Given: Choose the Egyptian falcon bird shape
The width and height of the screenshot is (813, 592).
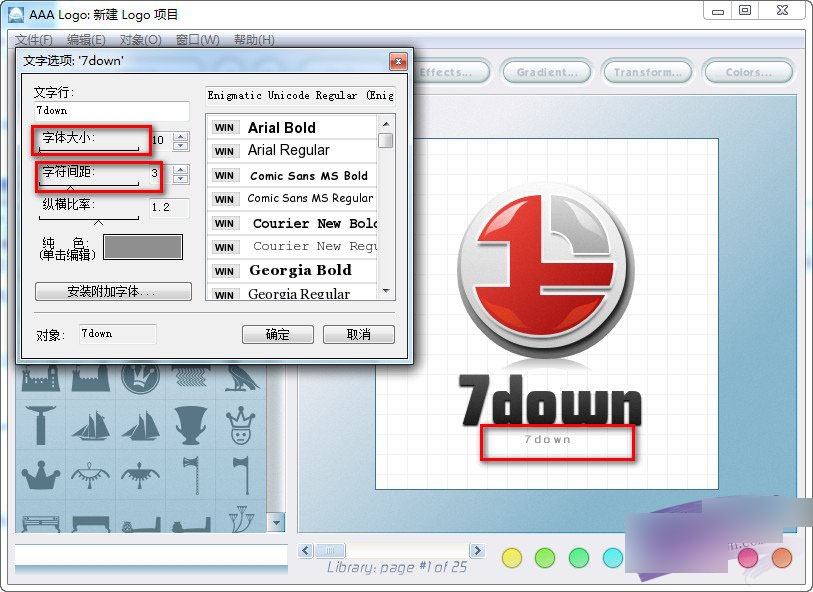Looking at the screenshot, I should [241, 377].
